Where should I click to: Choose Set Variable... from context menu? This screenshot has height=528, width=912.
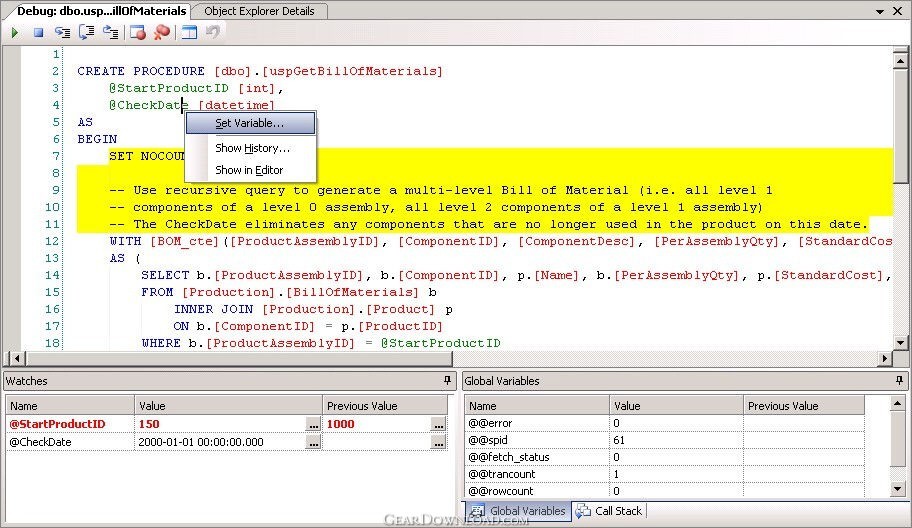click(250, 123)
